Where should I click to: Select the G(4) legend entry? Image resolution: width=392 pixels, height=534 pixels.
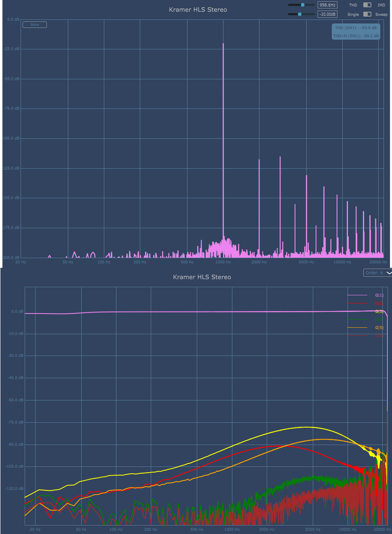tap(365, 319)
